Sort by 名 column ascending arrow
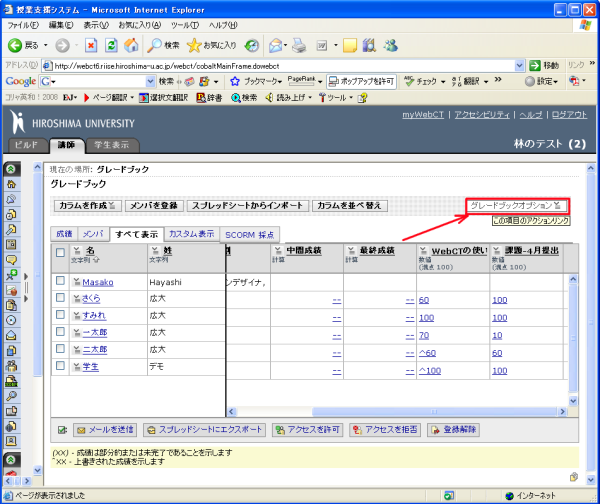This screenshot has height=504, width=600. (x=96, y=260)
